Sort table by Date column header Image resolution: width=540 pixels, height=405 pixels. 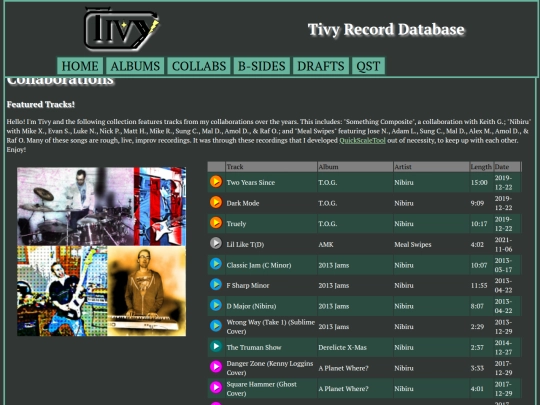click(507, 167)
